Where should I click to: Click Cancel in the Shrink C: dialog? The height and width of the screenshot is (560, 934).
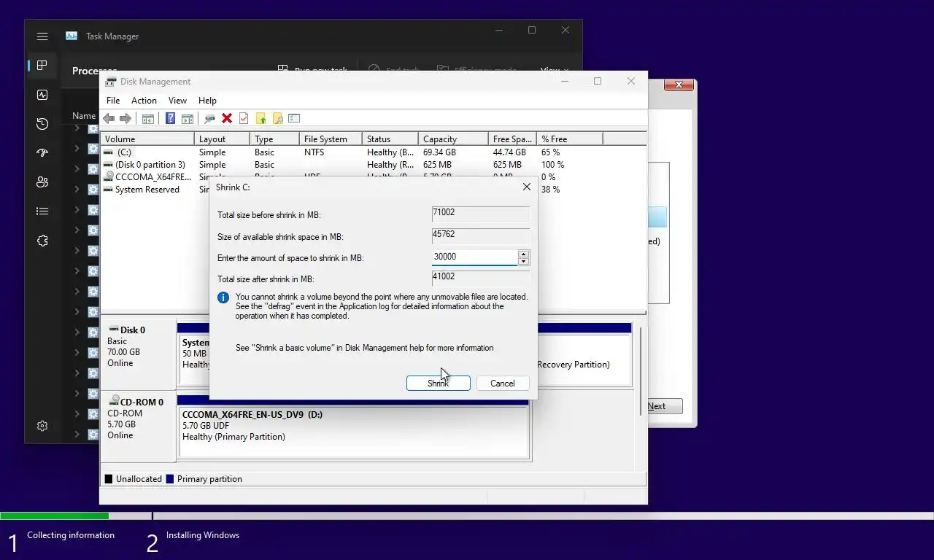pos(502,383)
